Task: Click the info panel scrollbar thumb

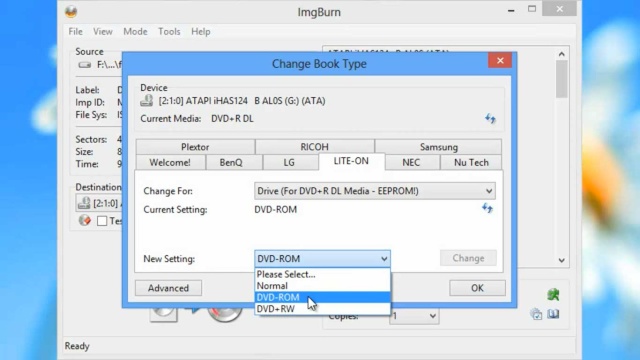Action: pyautogui.click(x=562, y=79)
